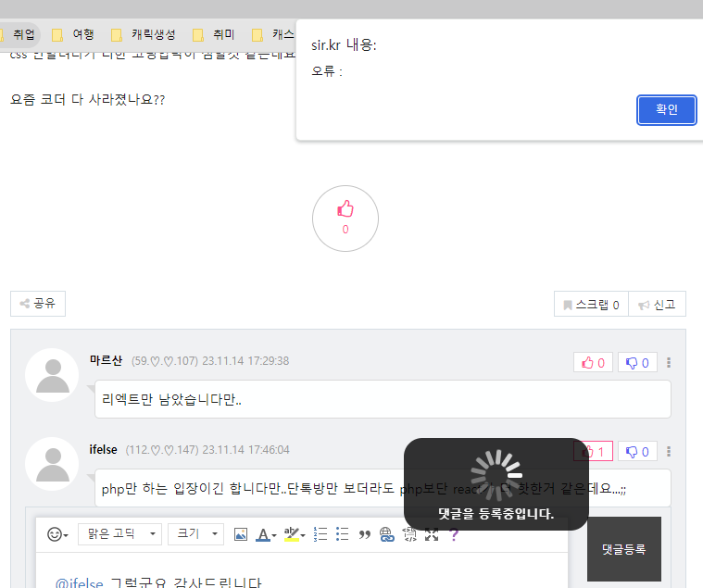
Task: Open editor help via purple question mark
Action: coord(454,534)
